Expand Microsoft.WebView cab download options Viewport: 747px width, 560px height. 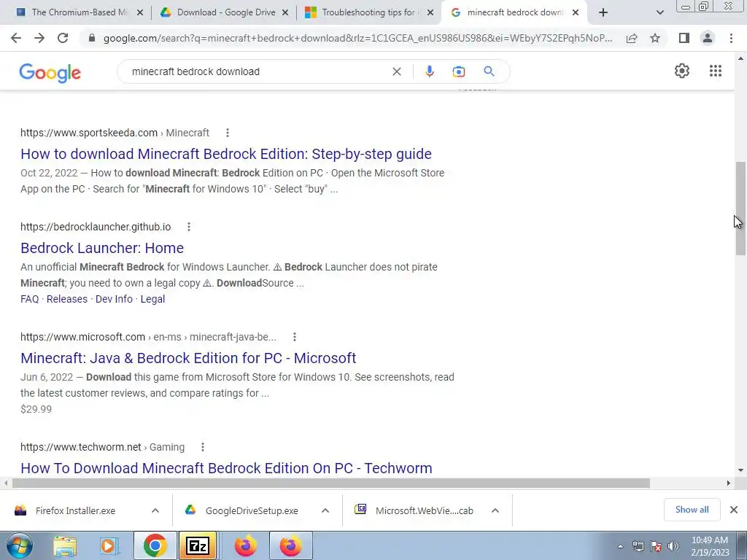[x=495, y=510]
